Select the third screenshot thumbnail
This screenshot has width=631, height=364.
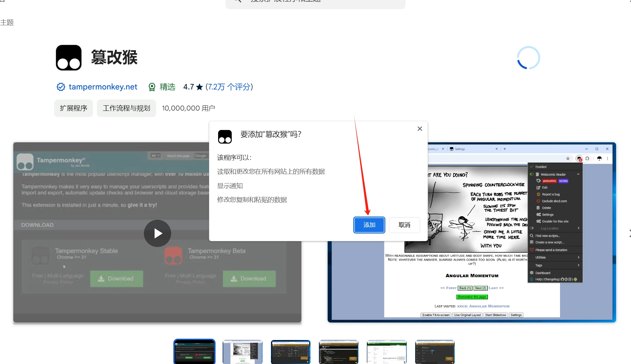point(291,352)
